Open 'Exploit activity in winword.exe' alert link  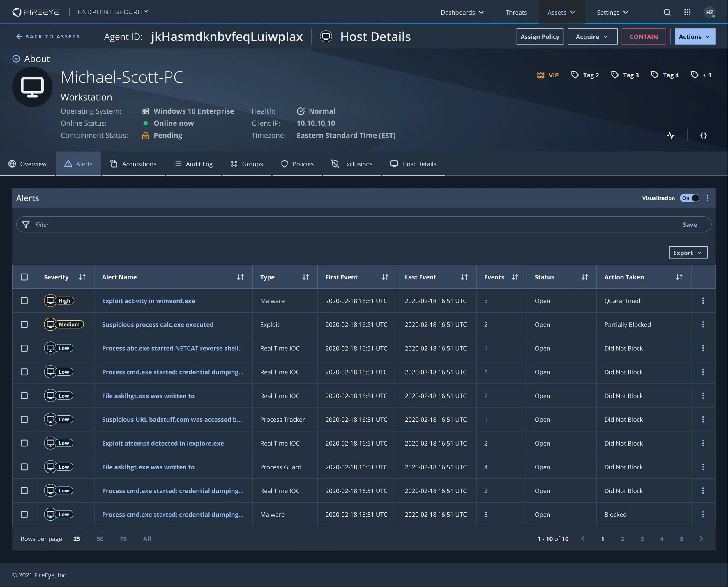point(149,301)
